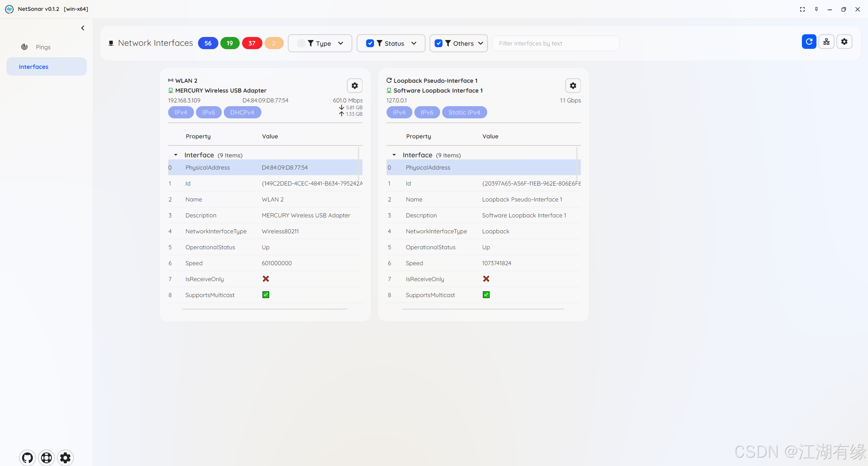Uncheck the Others filter checkbox
Screen dimensions: 868x466
[438, 43]
